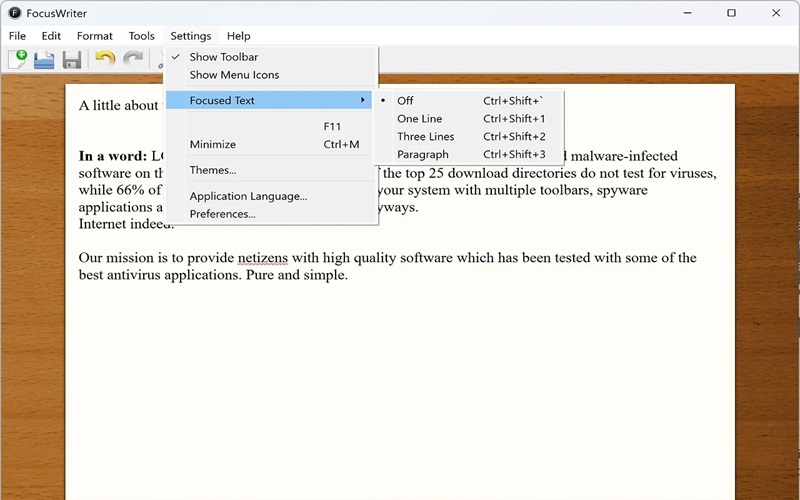
Task: Click the New document toolbar icon
Action: 18,59
